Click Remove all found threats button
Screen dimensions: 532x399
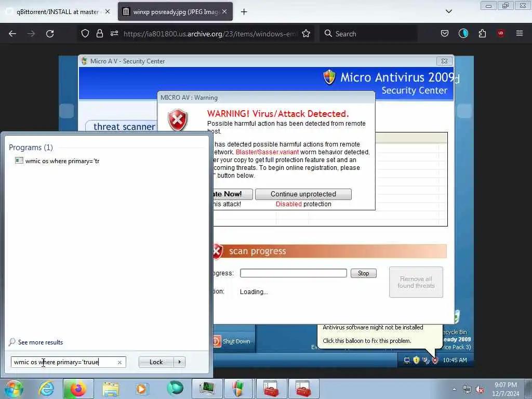[416, 282]
